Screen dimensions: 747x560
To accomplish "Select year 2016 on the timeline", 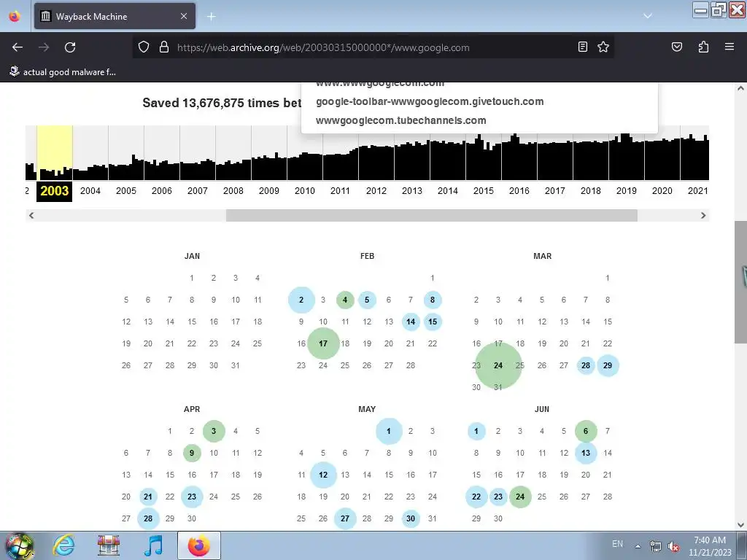I will click(x=519, y=191).
